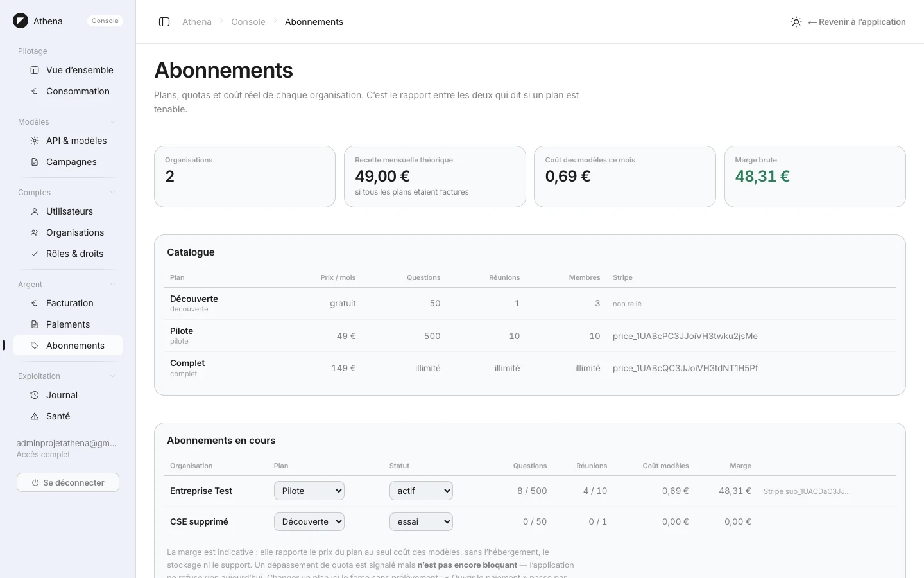Go to Consommation page
The width and height of the screenshot is (924, 578).
pyautogui.click(x=68, y=91)
